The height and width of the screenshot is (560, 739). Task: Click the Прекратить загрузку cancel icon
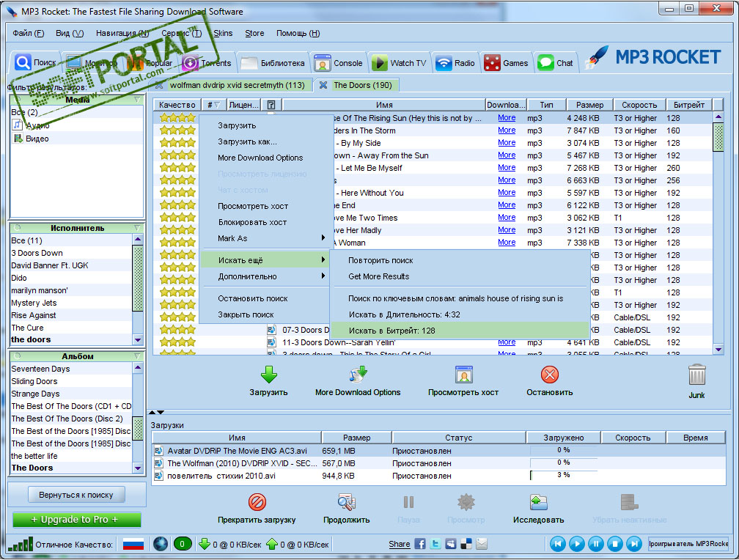[257, 502]
